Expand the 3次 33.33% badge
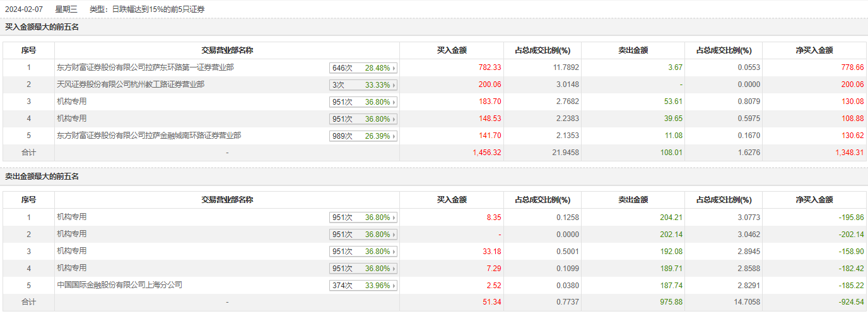Viewport: 868px width, 314px height. 363,85
